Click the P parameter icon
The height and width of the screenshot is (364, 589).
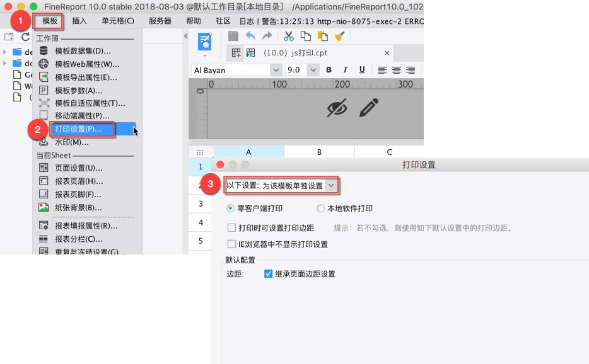44,90
